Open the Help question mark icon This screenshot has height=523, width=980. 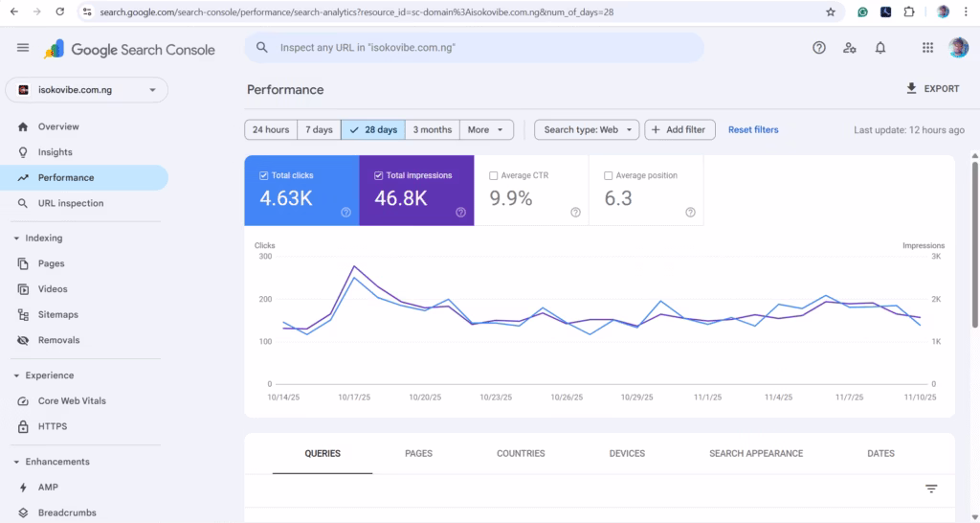(x=818, y=48)
